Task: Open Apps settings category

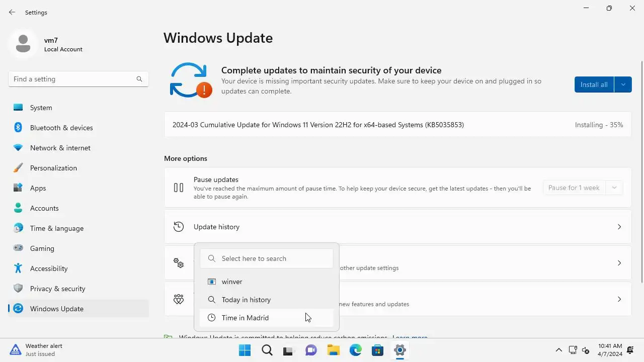Action: click(78, 188)
